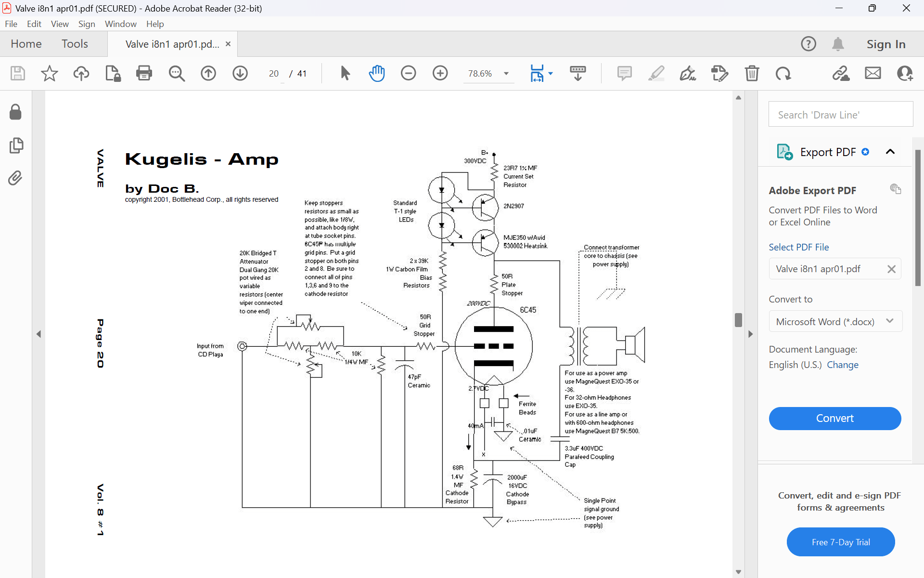924x578 pixels.
Task: Choose the Selection arrow tool
Action: click(x=345, y=73)
